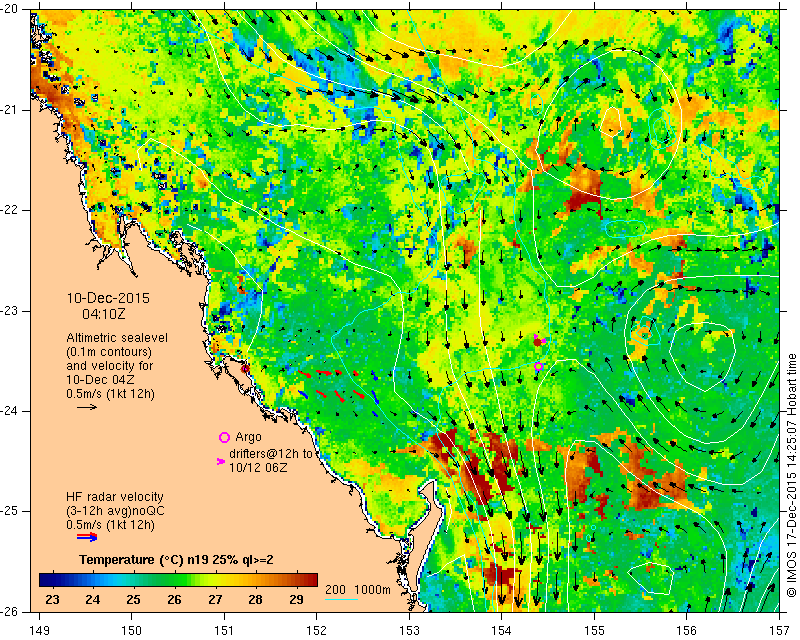Image resolution: width=800 pixels, height=640 pixels.
Task: Click the '10-Dec 04Z' legend line
Action: 97,380
